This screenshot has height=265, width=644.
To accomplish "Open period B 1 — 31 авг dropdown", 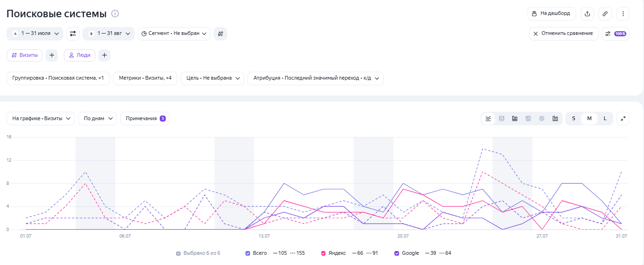I will pyautogui.click(x=108, y=34).
